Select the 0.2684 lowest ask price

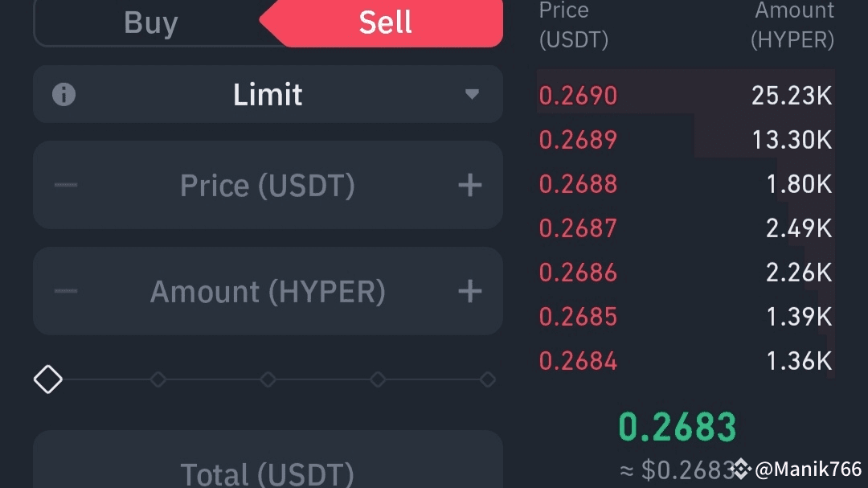click(578, 361)
